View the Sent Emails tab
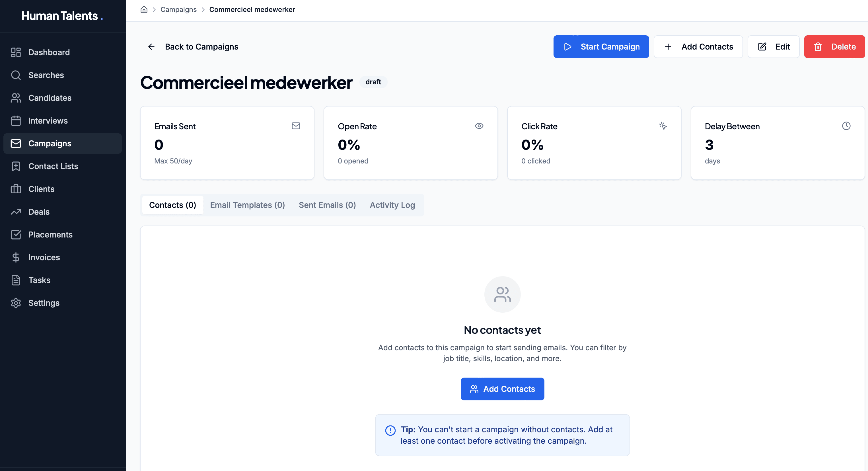The width and height of the screenshot is (868, 471). [327, 205]
